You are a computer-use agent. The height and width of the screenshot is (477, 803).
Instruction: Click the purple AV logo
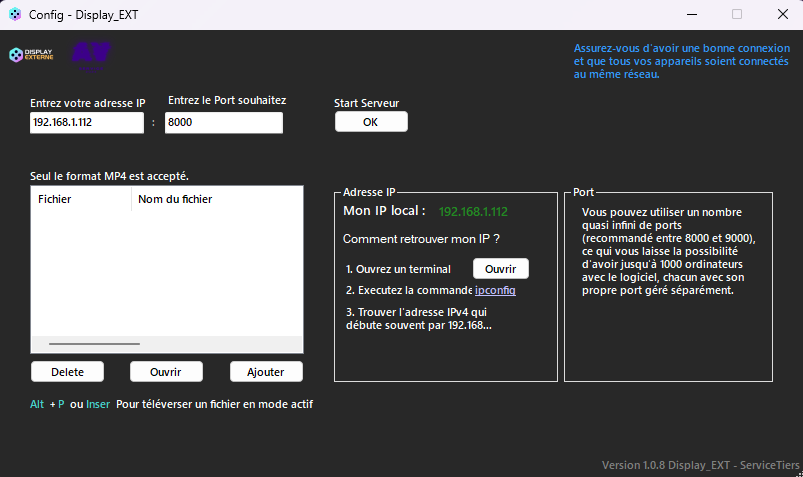[x=91, y=55]
